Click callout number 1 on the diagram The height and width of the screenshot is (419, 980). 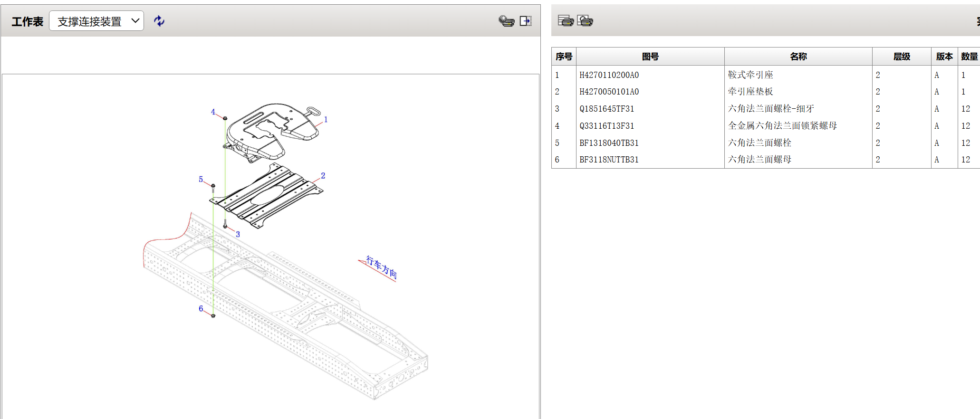326,120
